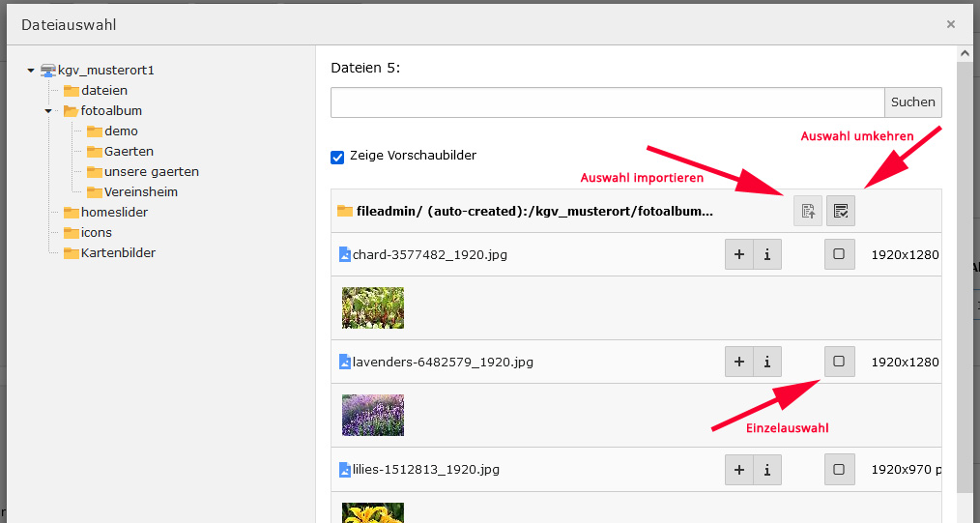Uncheck Zeige Vorschaubilder checkbox
980x523 pixels.
tap(337, 158)
